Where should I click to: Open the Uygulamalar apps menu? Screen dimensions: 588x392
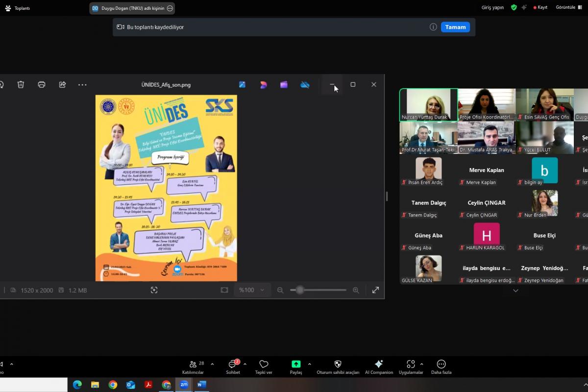[411, 367]
